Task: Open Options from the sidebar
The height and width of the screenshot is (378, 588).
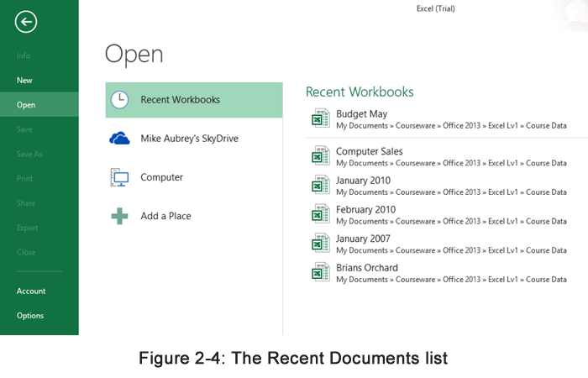Action: click(x=30, y=316)
